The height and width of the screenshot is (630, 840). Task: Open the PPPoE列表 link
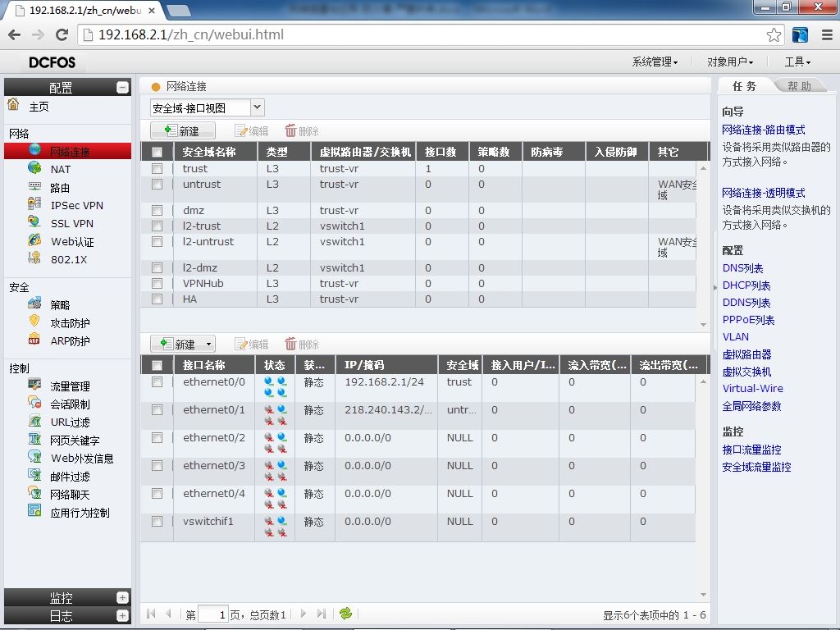point(748,320)
